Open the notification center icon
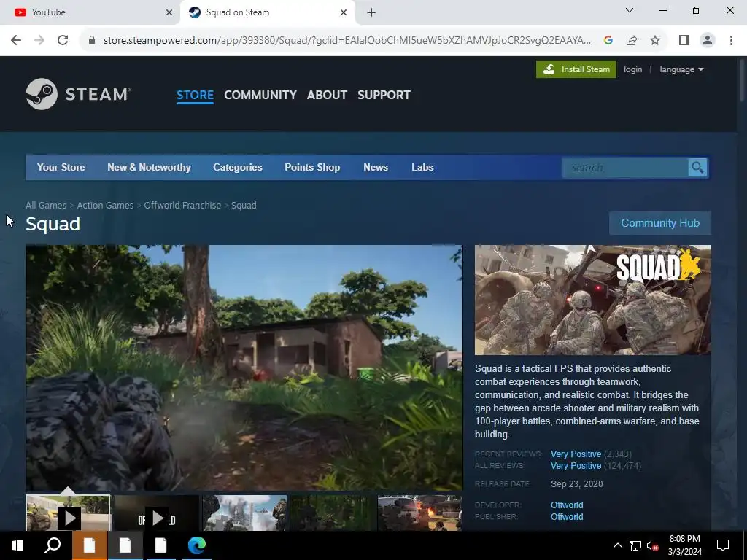The height and width of the screenshot is (560, 747). point(723,545)
